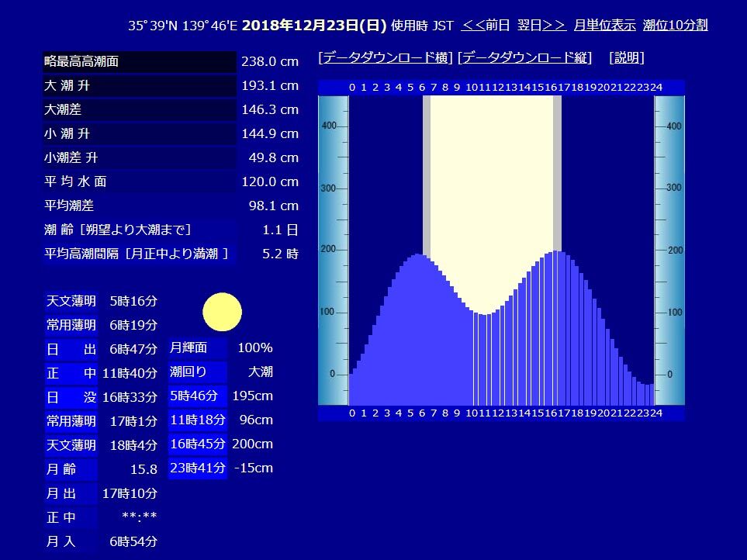Click tide time 23時41分

[197, 468]
